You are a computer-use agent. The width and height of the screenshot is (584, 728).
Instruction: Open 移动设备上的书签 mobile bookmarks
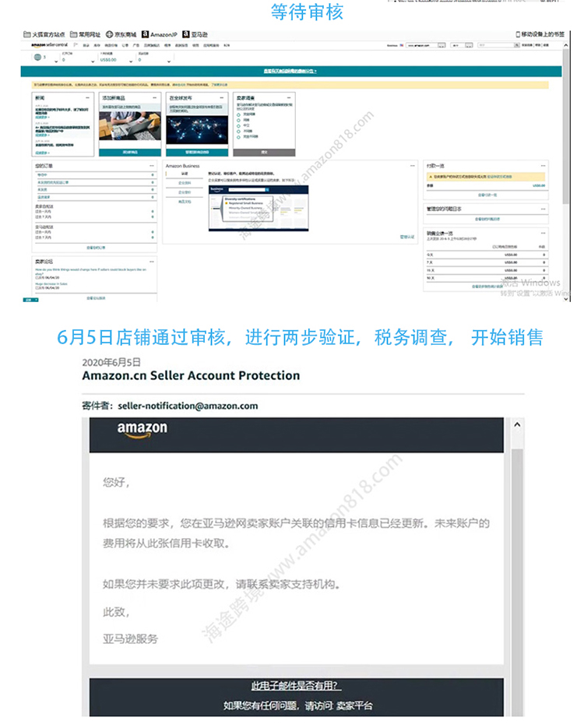pos(540,34)
